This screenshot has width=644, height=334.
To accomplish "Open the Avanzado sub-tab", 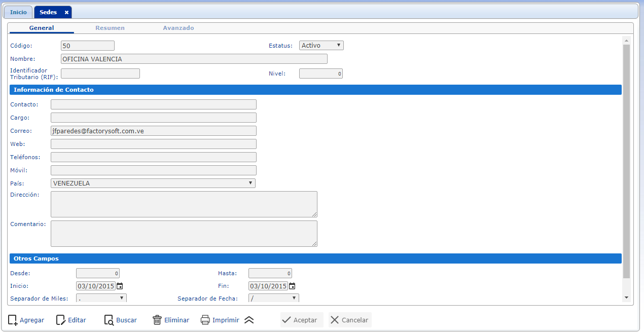I will [x=178, y=28].
